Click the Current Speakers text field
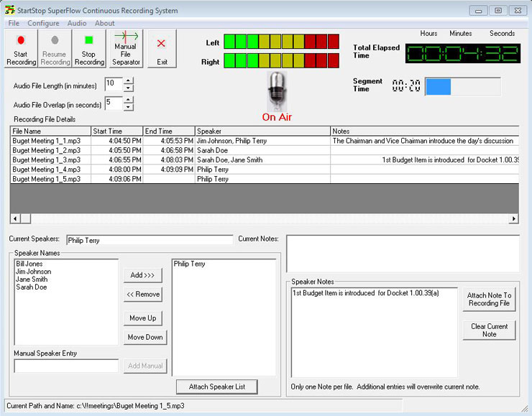This screenshot has width=532, height=416. (150, 240)
